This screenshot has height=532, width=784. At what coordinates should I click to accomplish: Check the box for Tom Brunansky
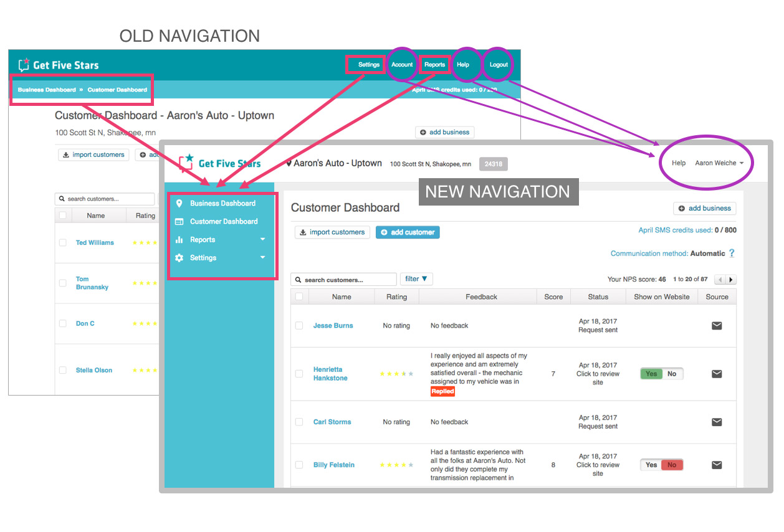(x=62, y=283)
